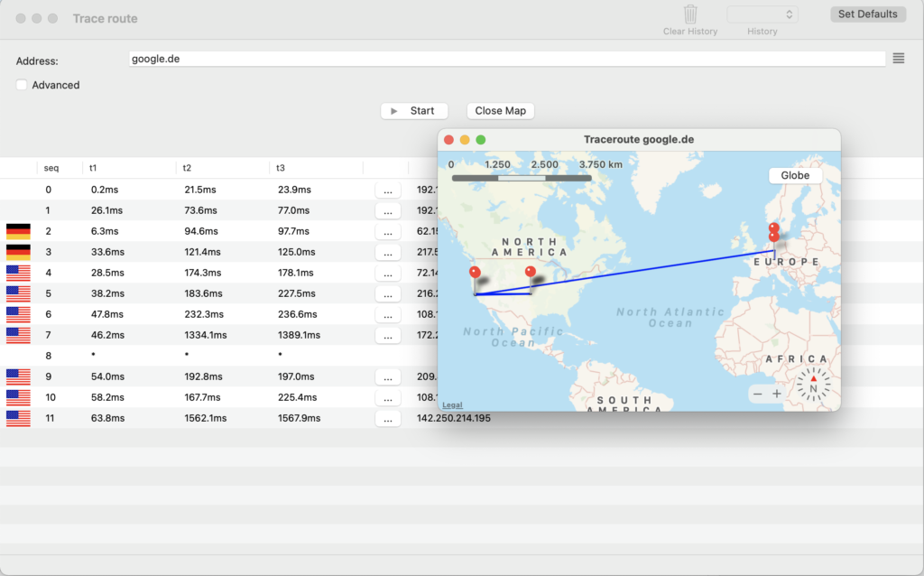Click the German flag in seq 2 row

point(18,231)
